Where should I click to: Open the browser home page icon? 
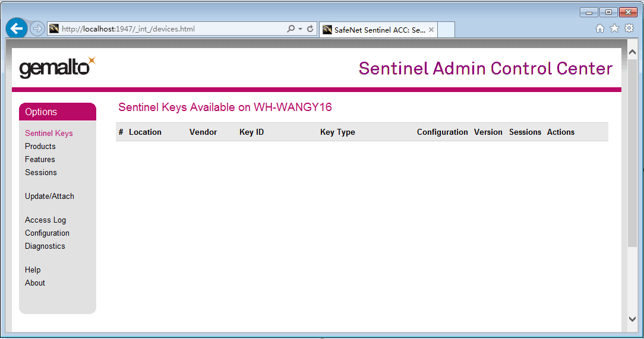600,28
